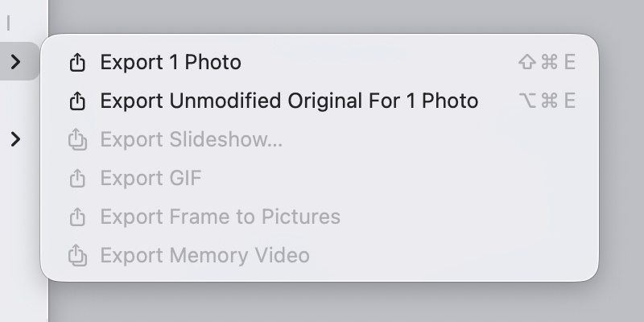Click the icon next to Export Unmodified Original

click(77, 101)
